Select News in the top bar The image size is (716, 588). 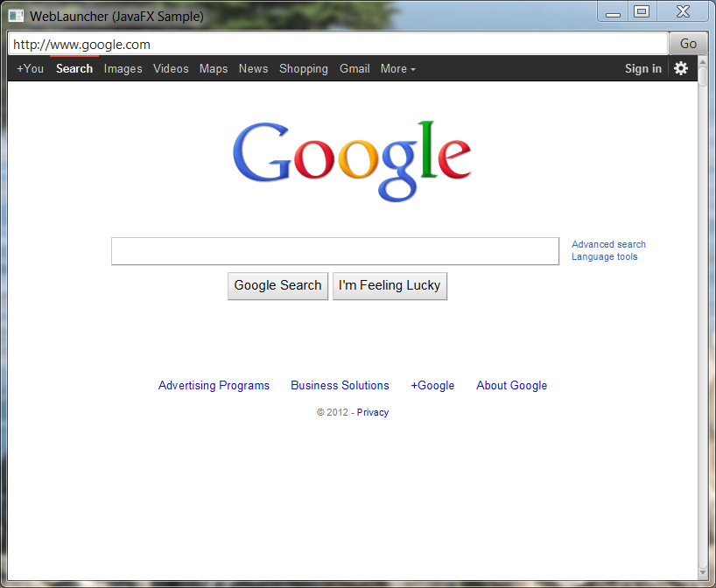[x=253, y=68]
